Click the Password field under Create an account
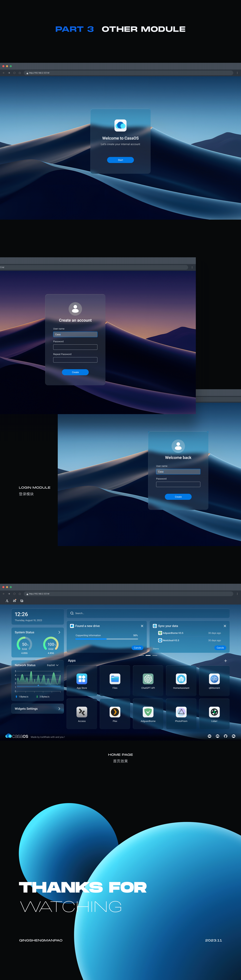This screenshot has height=980, width=241. 75,347
